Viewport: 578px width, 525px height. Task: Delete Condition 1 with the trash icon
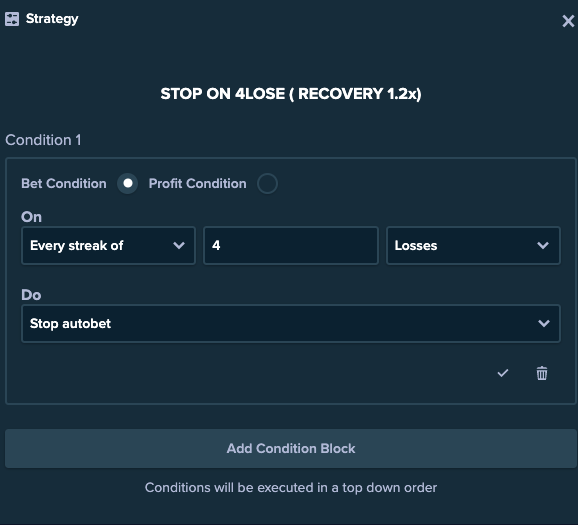[x=542, y=373]
